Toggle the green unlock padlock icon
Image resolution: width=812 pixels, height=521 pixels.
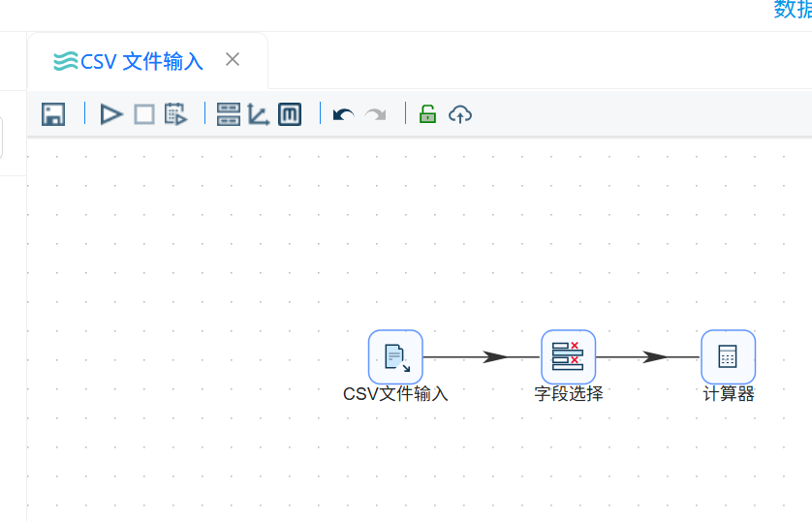click(x=427, y=114)
